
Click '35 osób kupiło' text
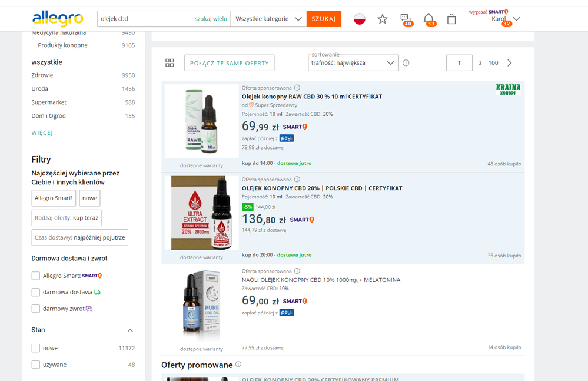tap(504, 256)
